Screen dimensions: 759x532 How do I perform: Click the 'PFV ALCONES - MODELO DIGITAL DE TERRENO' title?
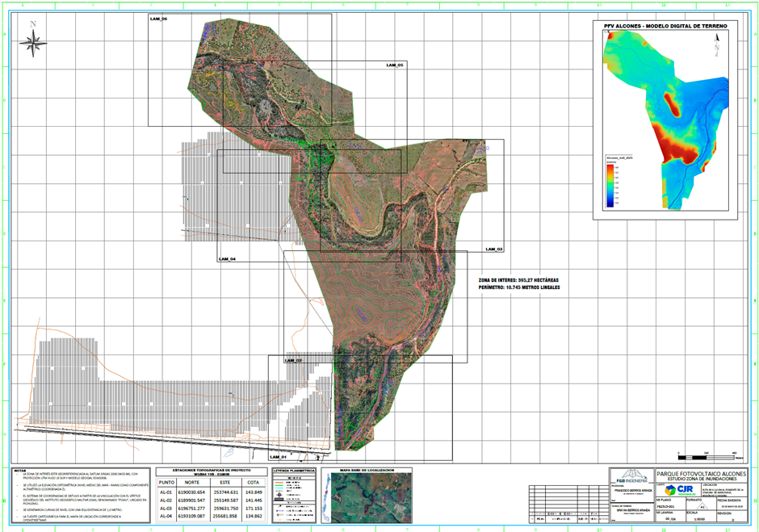[x=665, y=26]
